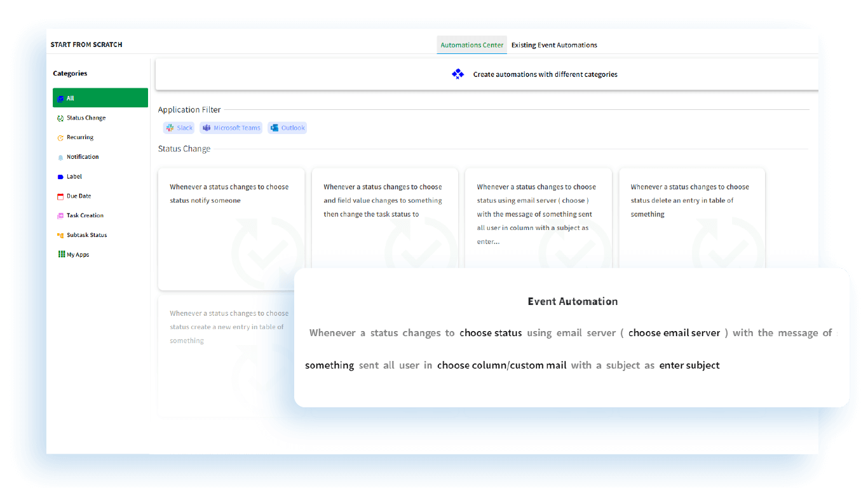The height and width of the screenshot is (488, 868).
Task: Enable the Outlook application filter
Action: click(287, 128)
